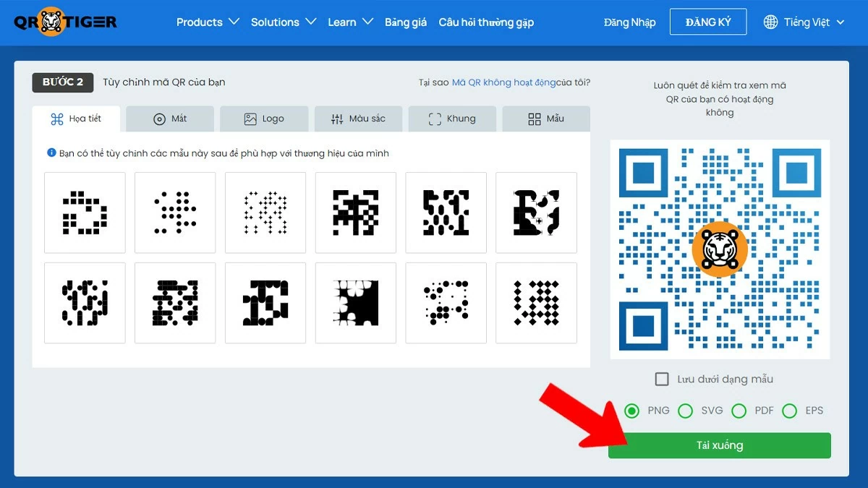Switch to the Mắt customization tab
868x488 pixels.
tap(169, 119)
